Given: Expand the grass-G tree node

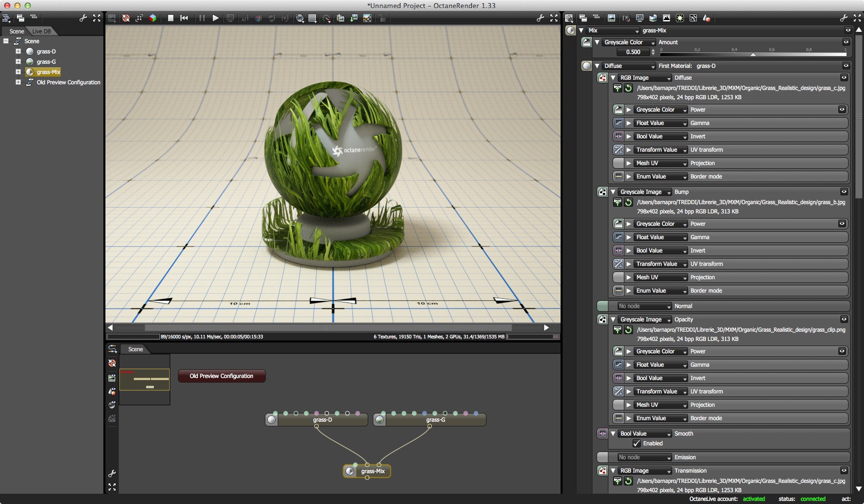Looking at the screenshot, I should coord(18,62).
